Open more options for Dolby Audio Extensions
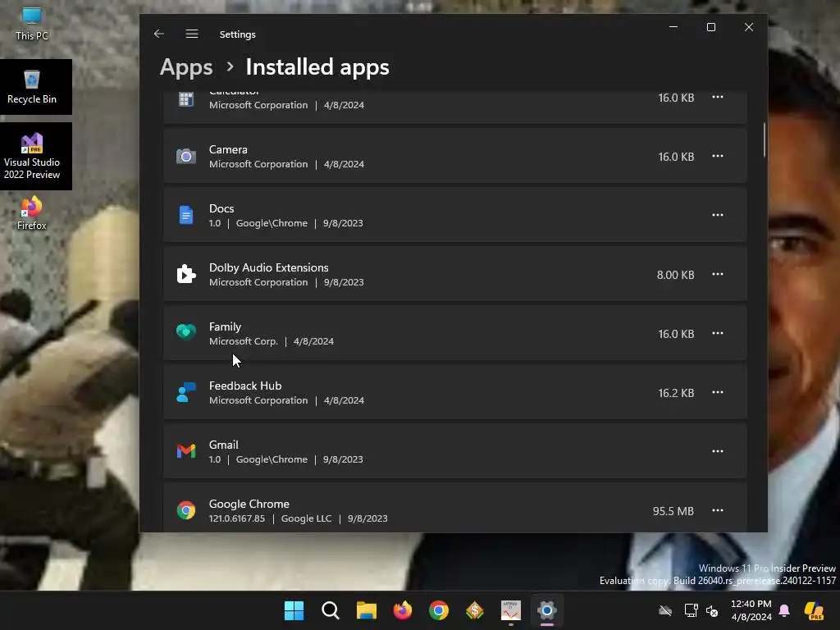This screenshot has height=630, width=840. (717, 274)
